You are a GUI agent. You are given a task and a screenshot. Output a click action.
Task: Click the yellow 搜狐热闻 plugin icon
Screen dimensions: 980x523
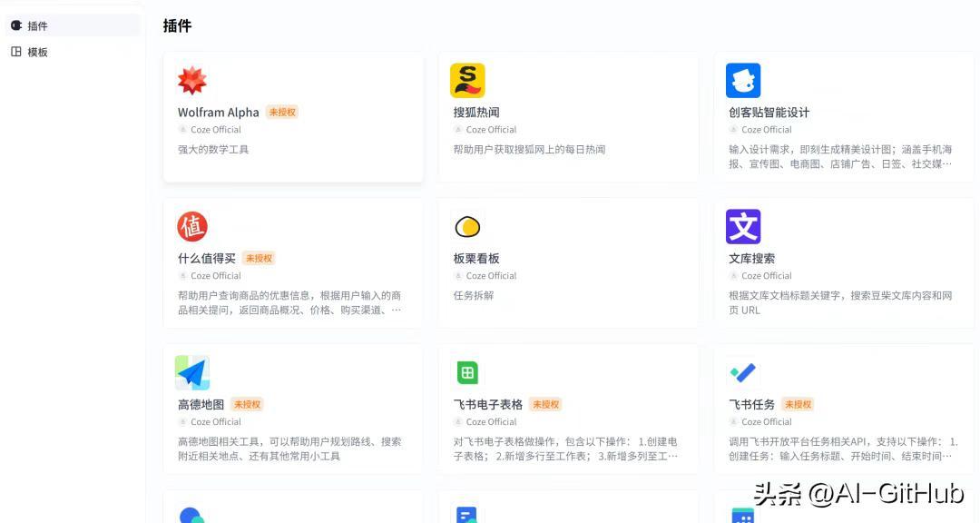coord(467,80)
